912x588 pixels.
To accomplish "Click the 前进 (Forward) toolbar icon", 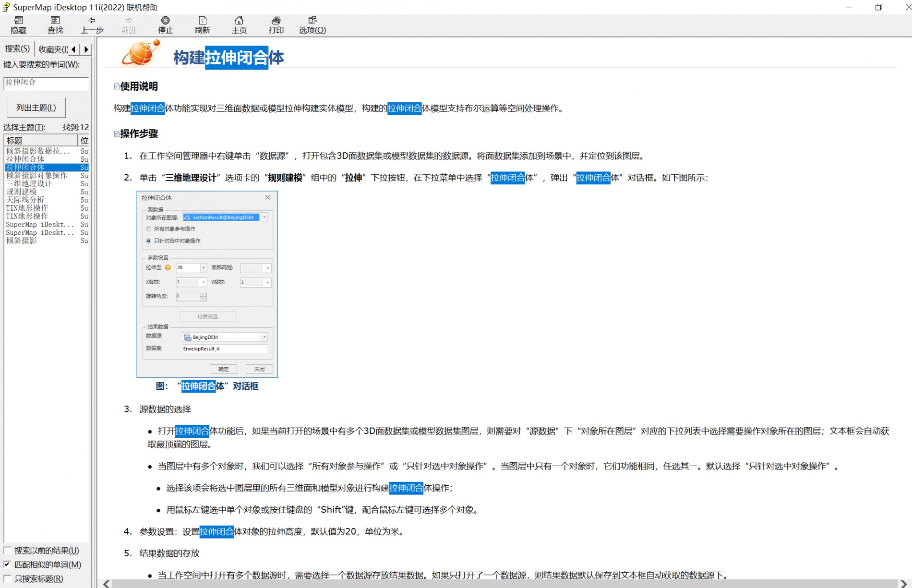I will [129, 25].
